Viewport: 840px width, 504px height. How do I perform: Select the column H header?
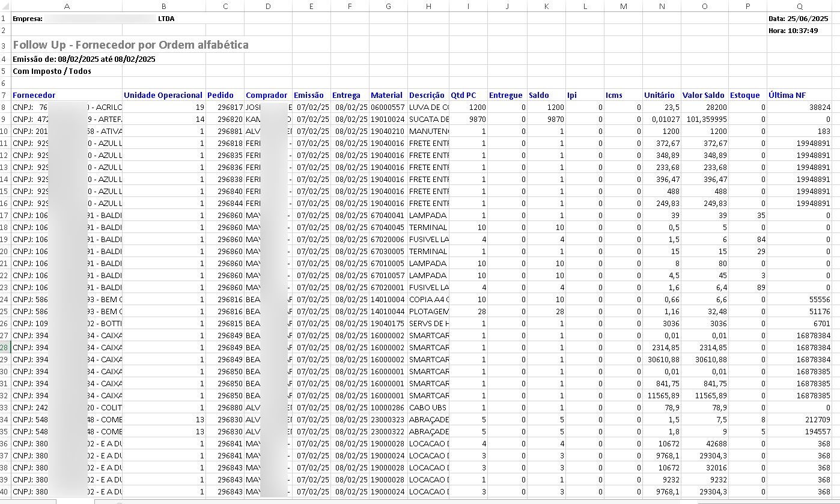click(428, 5)
